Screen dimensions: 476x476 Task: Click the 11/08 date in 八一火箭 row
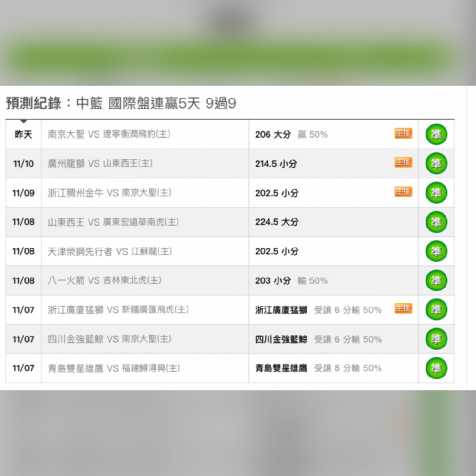[23, 280]
